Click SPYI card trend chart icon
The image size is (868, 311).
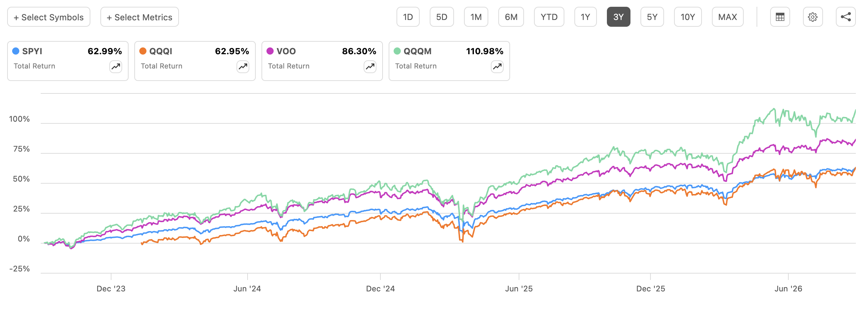116,66
